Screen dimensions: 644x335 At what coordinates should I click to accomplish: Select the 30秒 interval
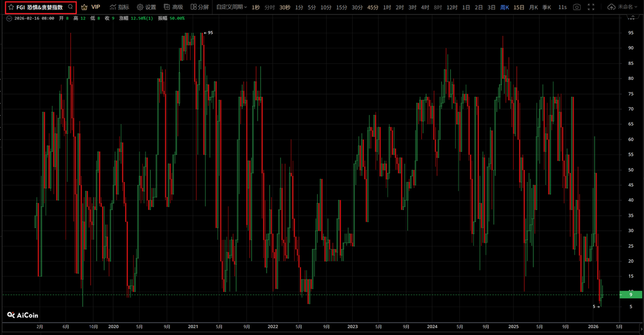[284, 7]
